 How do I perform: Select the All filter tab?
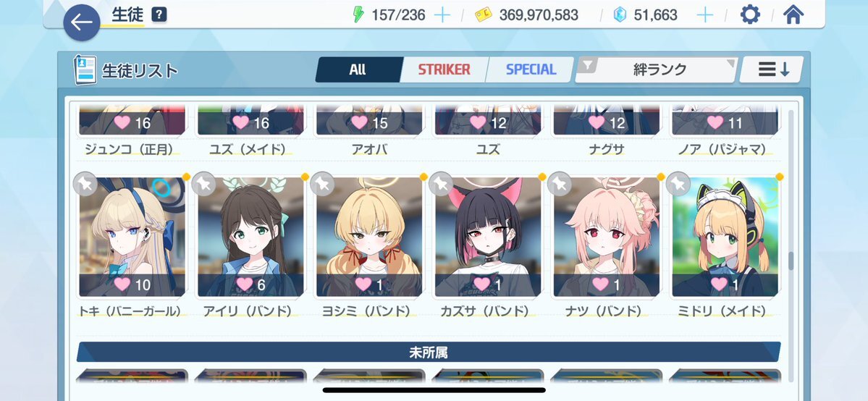358,69
